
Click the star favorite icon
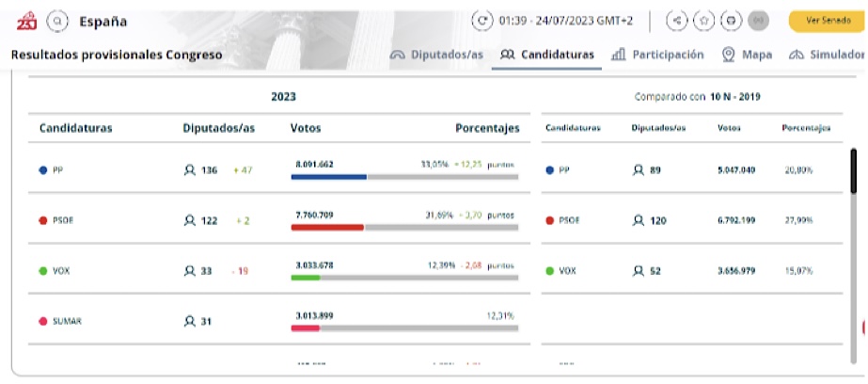pyautogui.click(x=702, y=21)
